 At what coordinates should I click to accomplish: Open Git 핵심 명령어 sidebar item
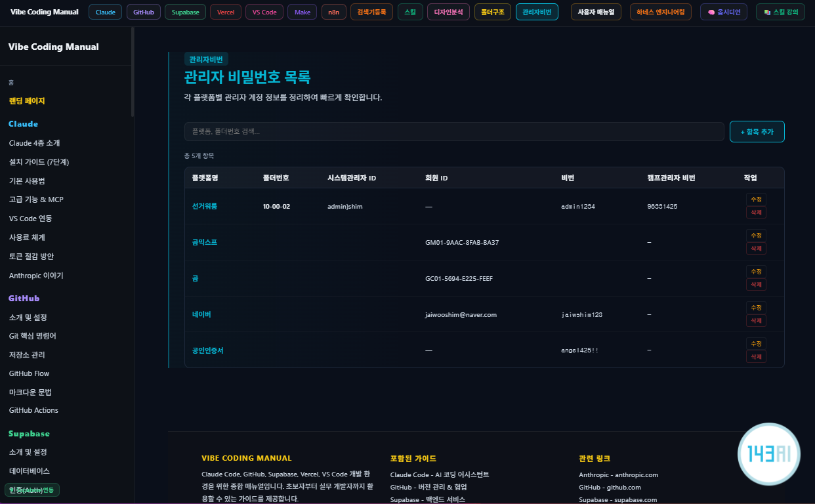click(x=33, y=336)
